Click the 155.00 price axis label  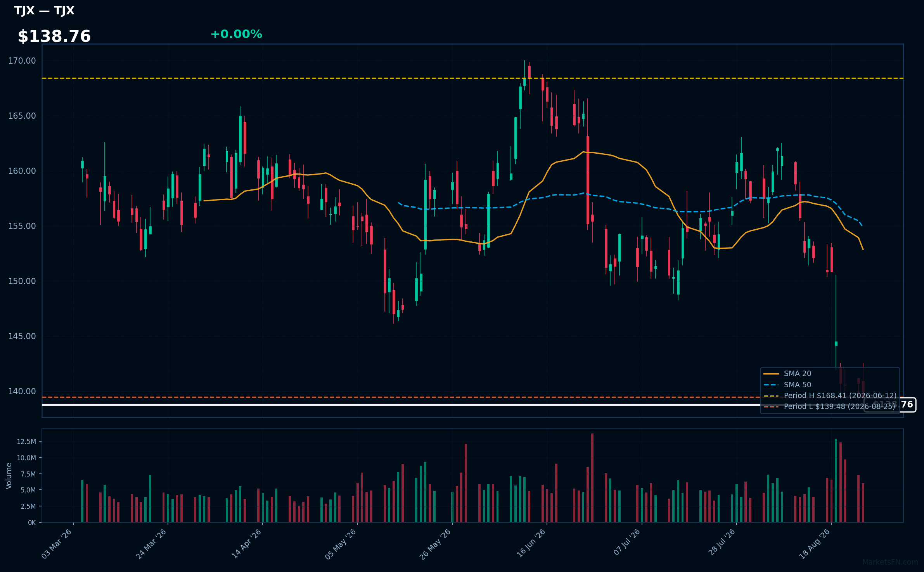point(22,226)
